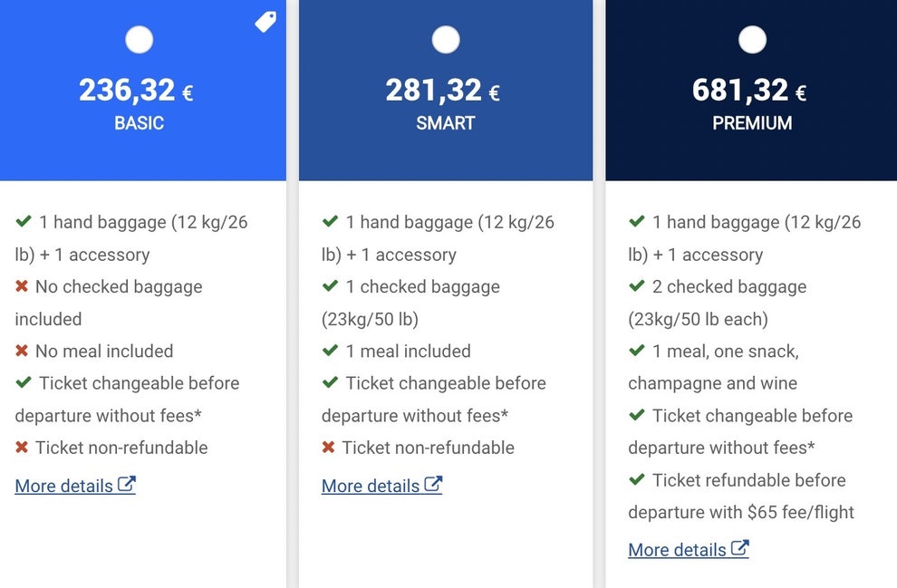Click the price tag icon on BASIC
Screen dimensions: 897x588
[265, 22]
